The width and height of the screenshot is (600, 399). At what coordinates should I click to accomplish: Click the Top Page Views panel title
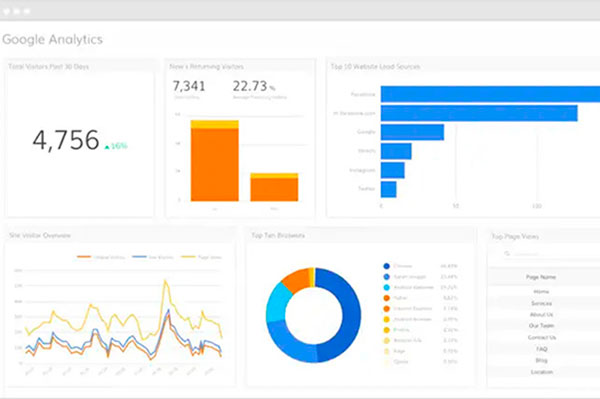click(x=515, y=236)
